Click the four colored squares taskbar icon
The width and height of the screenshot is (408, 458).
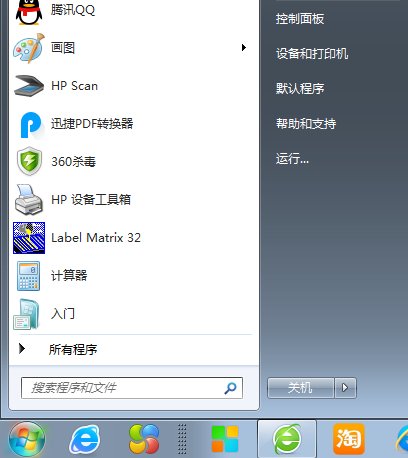pos(225,439)
